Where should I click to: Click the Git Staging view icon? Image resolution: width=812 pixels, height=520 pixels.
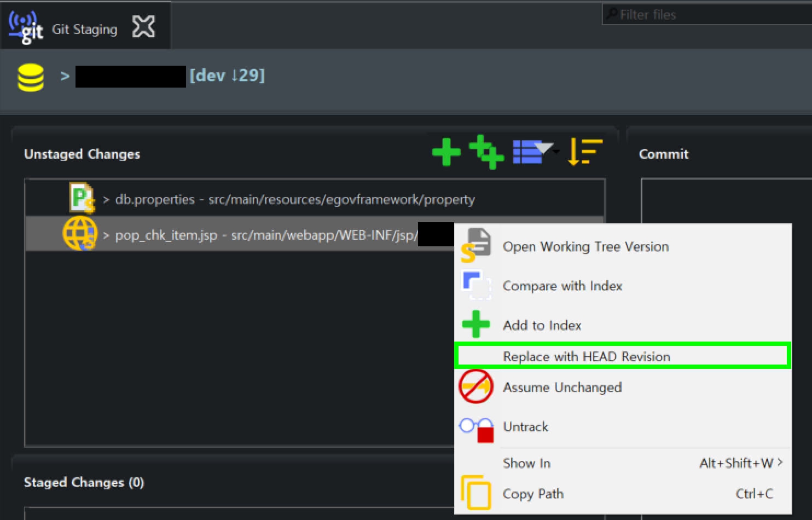(25, 25)
